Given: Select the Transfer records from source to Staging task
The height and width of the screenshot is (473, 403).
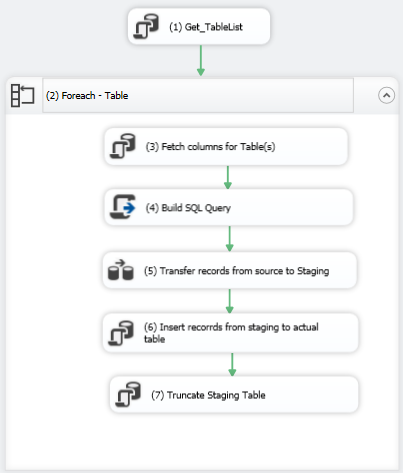Looking at the screenshot, I should click(230, 270).
